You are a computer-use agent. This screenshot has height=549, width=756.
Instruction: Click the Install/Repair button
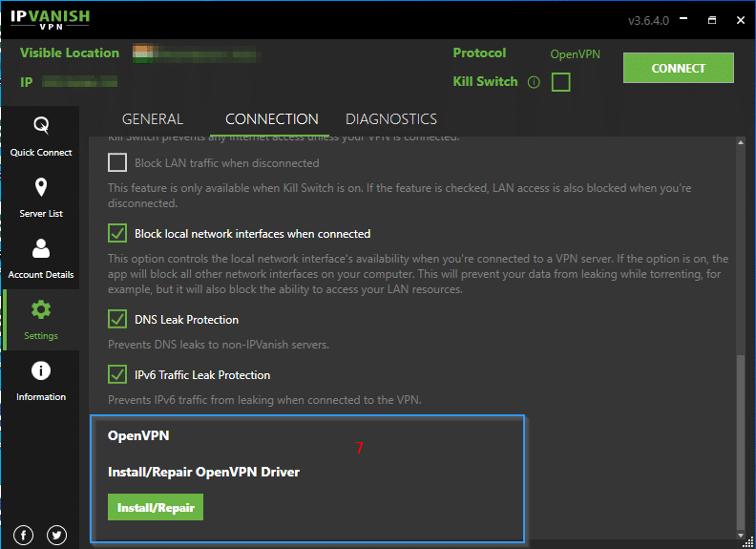[x=156, y=507]
